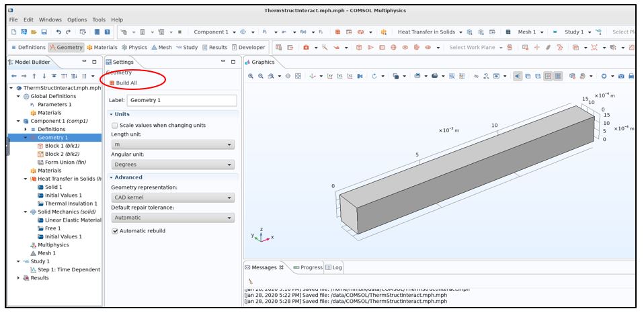Open the Windows menu
Viewport: 644px width, 315px height.
[50, 19]
